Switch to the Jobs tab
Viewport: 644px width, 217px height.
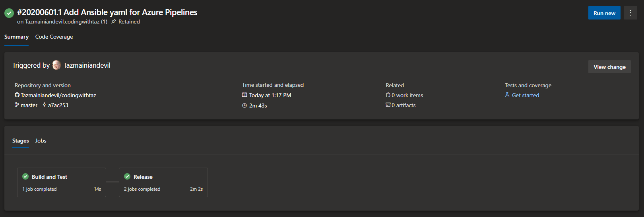41,141
